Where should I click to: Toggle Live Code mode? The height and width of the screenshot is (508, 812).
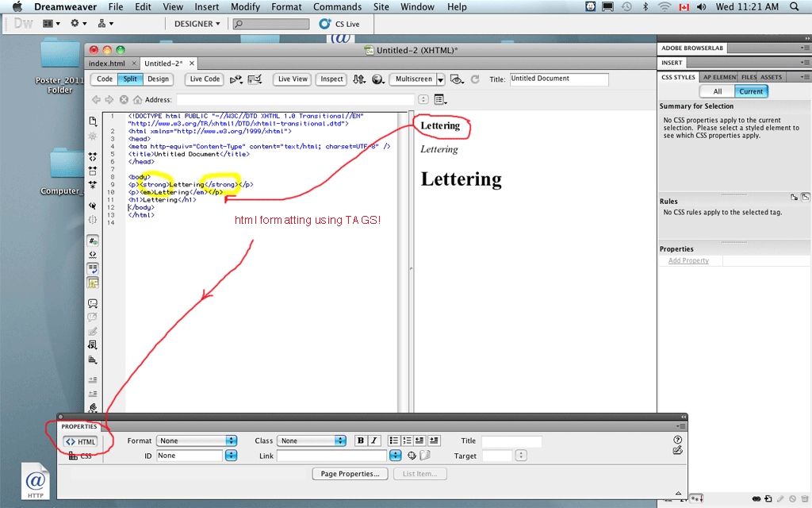pyautogui.click(x=205, y=79)
